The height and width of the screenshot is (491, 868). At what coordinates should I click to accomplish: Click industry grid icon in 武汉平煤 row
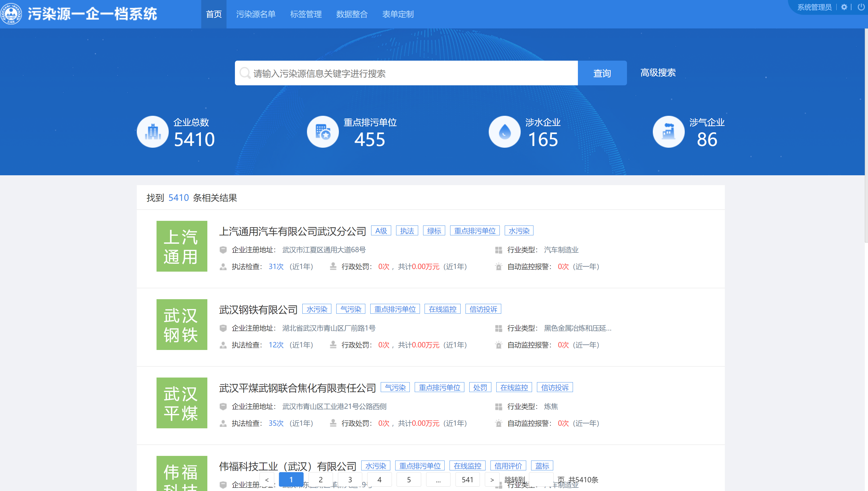click(498, 406)
